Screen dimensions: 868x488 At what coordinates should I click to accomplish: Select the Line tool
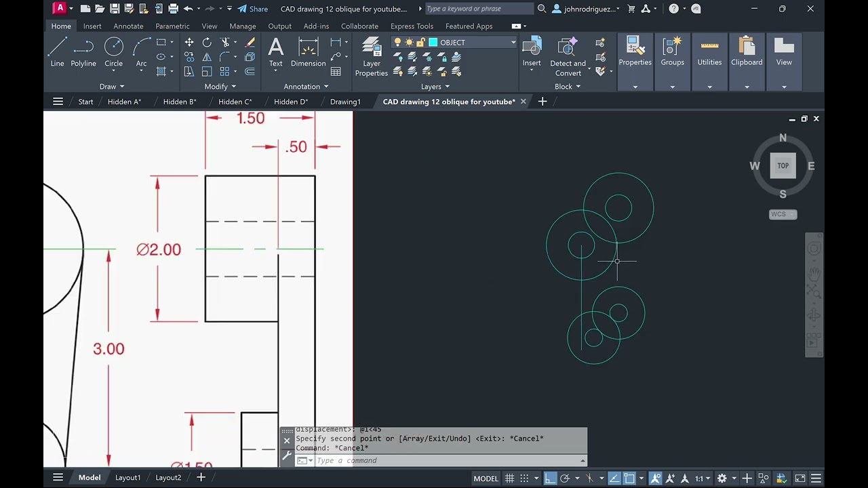pos(57,52)
